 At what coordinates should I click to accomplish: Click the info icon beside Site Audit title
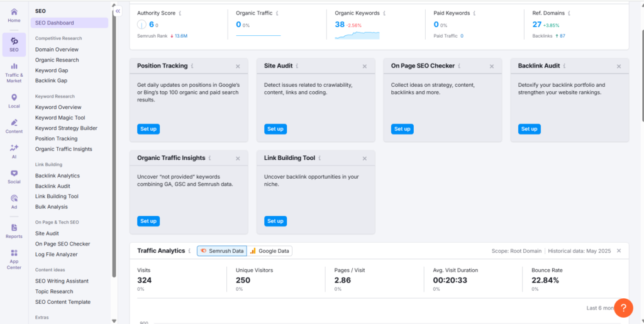point(297,65)
